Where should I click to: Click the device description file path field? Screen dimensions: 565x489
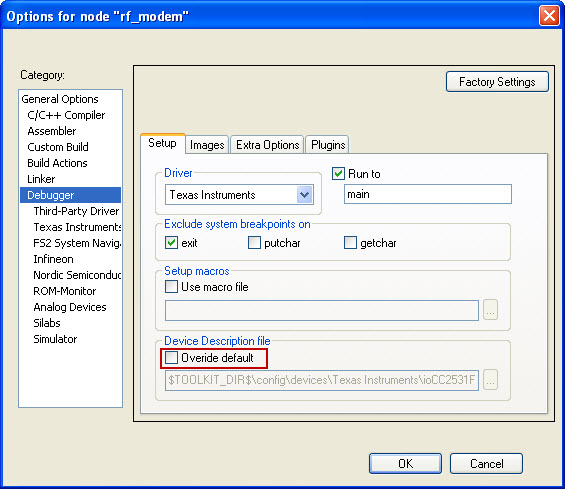click(x=322, y=380)
